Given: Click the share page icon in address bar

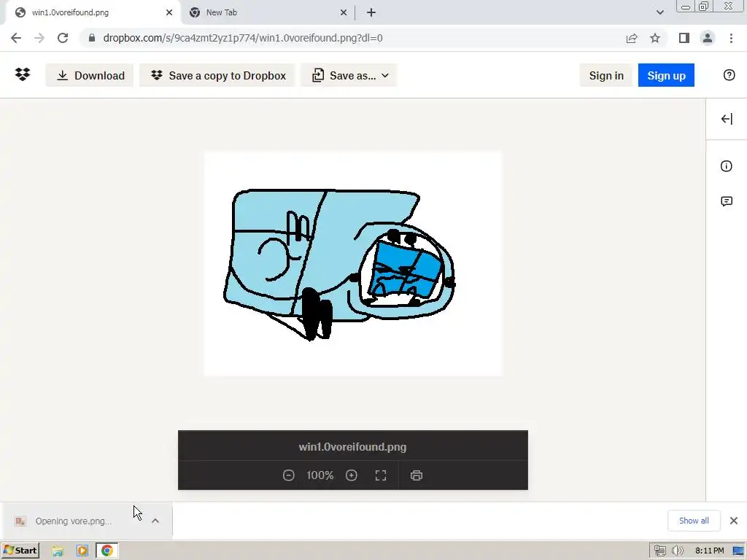Looking at the screenshot, I should pos(632,38).
